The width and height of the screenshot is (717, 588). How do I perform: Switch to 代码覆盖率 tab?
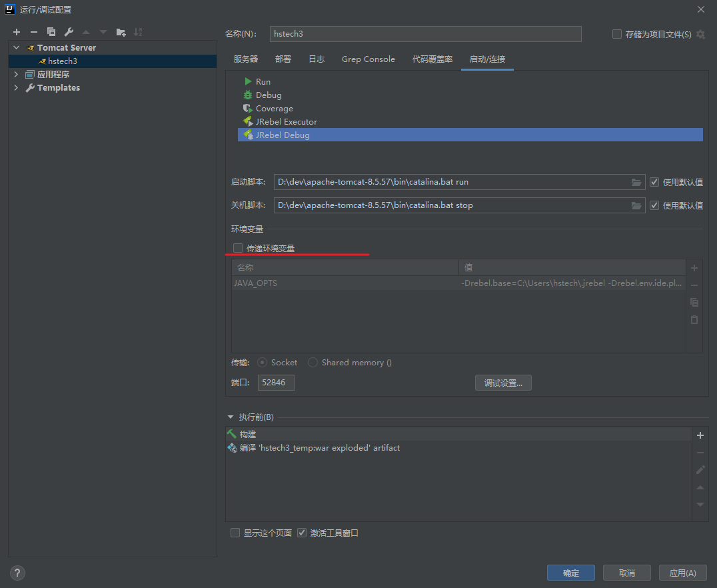tap(432, 59)
